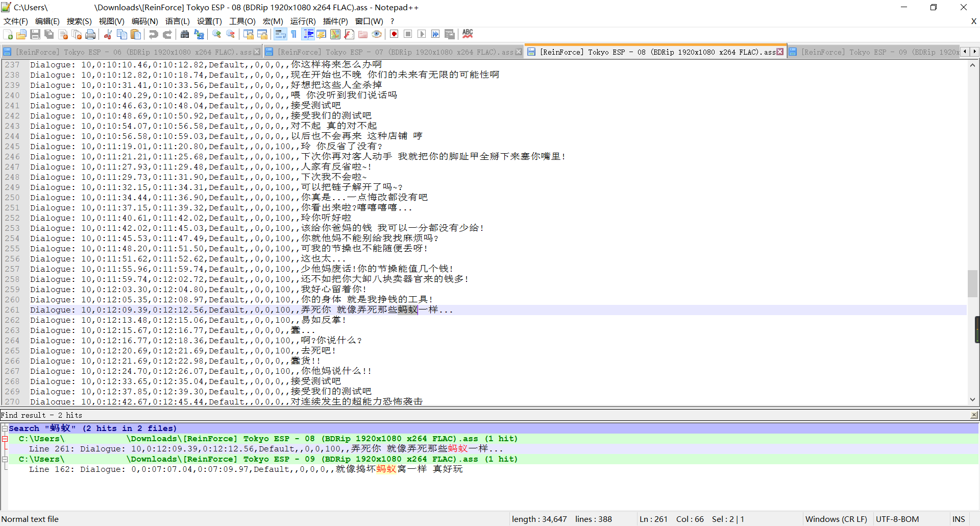Viewport: 980px width, 526px height.
Task: Collapse the Search results root node
Action: pos(5,428)
